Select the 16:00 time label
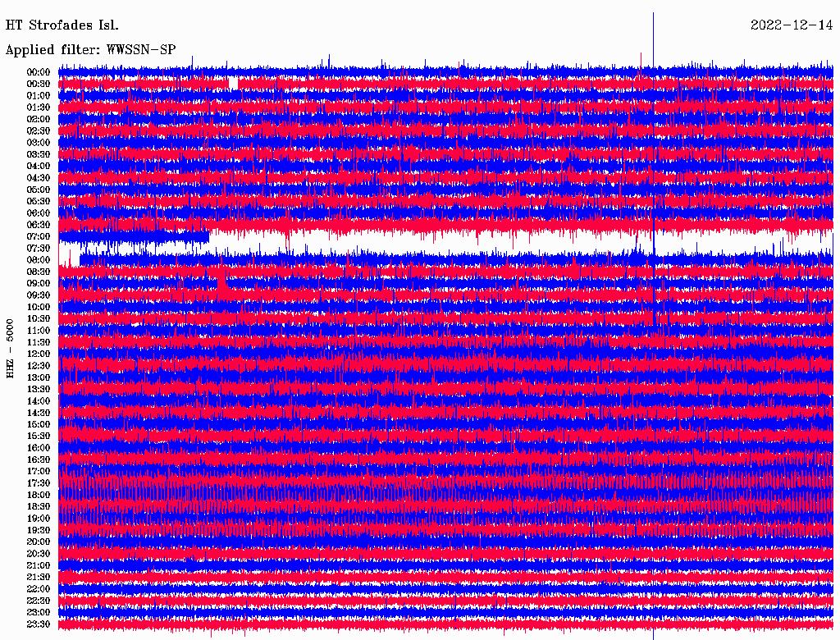Viewport: 840px width, 640px height. 39,448
